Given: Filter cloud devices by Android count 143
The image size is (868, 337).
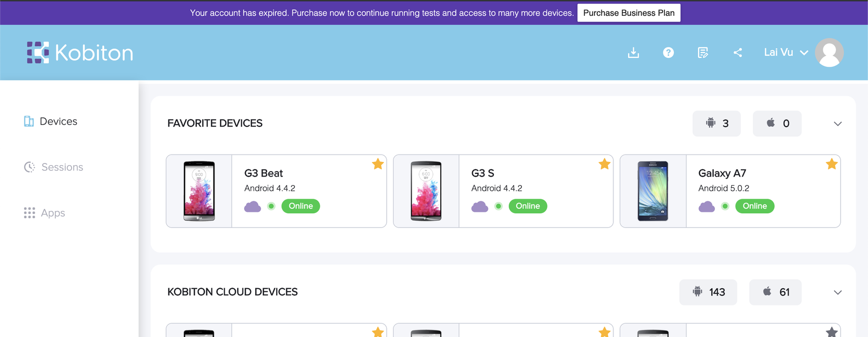Looking at the screenshot, I should coord(709,292).
